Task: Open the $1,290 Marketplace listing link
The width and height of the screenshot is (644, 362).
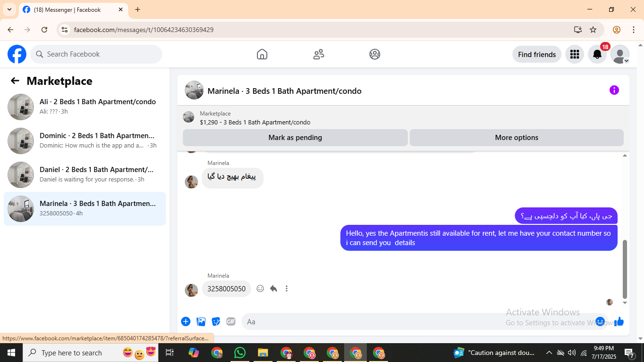Action: point(255,122)
